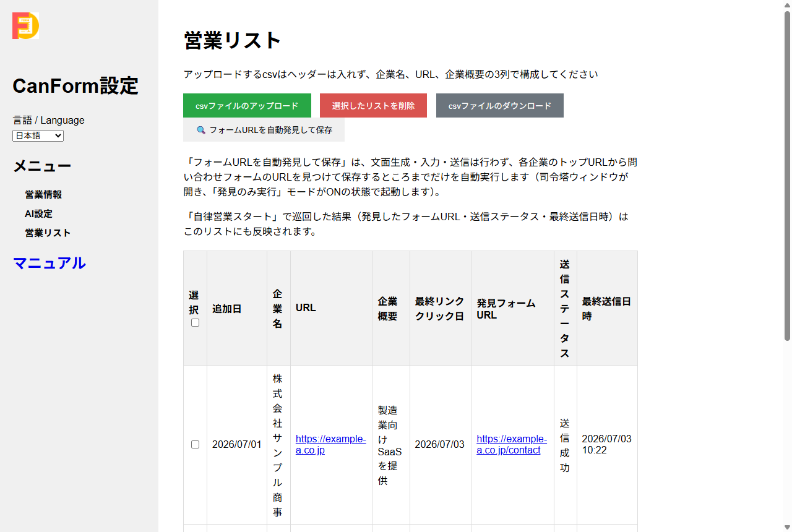Viewport: 792px width, 532px height.
Task: Open the 日本語 language dropdown
Action: point(38,135)
